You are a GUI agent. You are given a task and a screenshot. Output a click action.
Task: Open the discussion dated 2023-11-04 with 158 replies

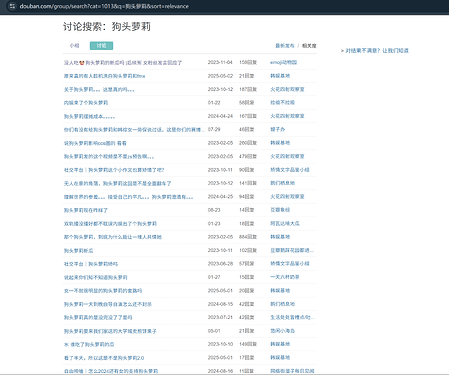(x=123, y=63)
